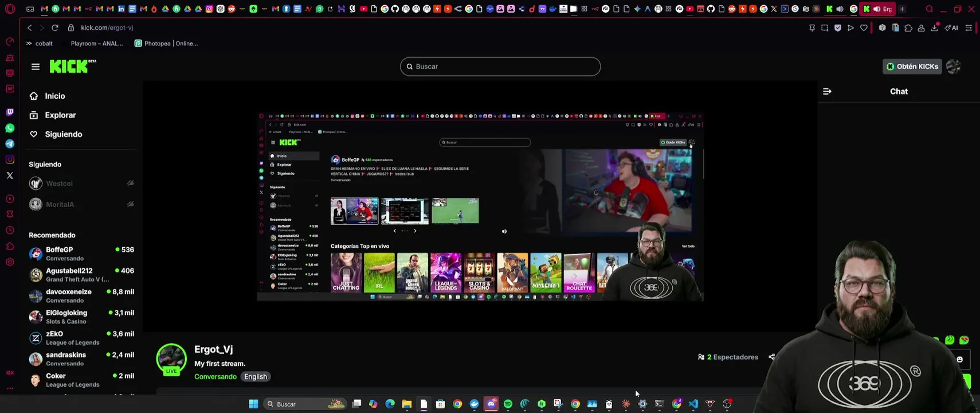Open browser downloads icon
This screenshot has height=413, width=980.
pyautogui.click(x=934, y=28)
